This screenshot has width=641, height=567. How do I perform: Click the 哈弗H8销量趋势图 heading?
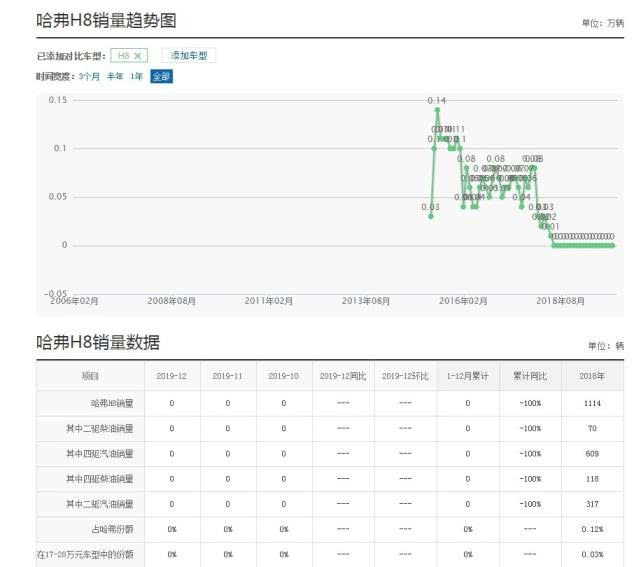pos(106,20)
